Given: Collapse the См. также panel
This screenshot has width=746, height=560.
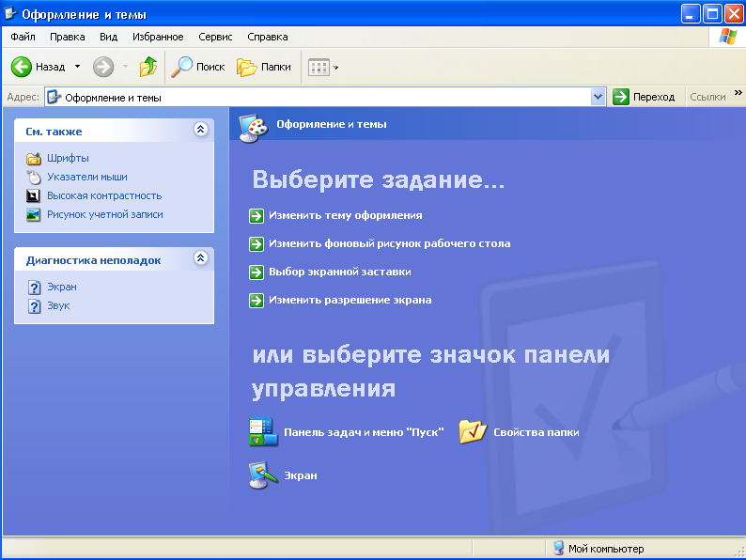Looking at the screenshot, I should click(201, 129).
